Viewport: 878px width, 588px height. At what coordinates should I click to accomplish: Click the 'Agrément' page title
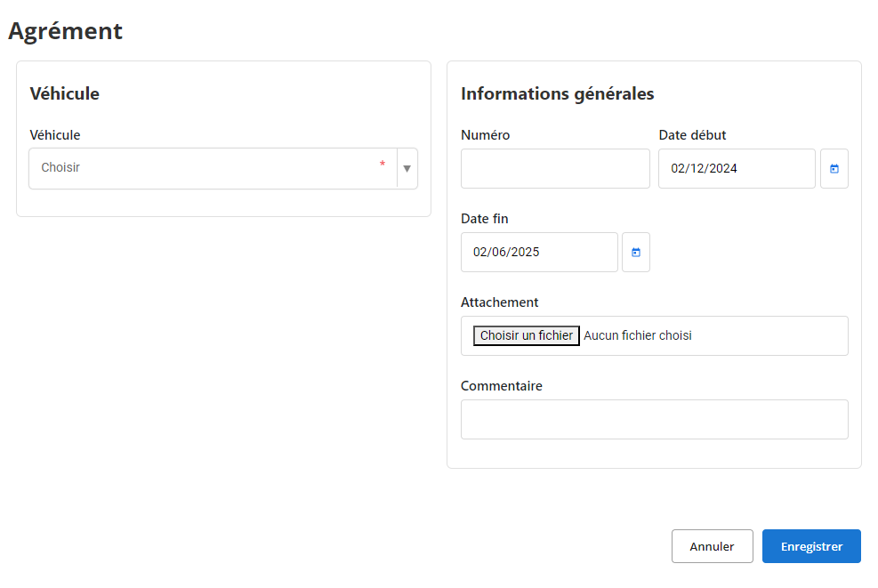pos(66,31)
